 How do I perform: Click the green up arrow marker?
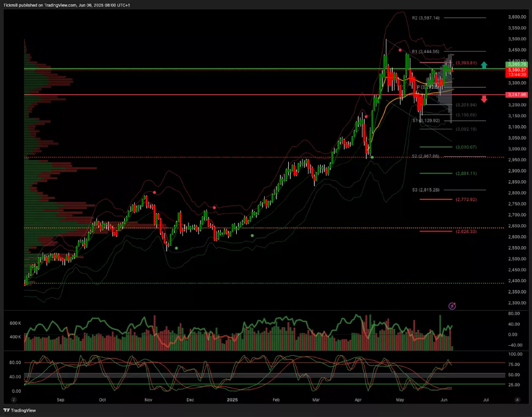pos(484,66)
